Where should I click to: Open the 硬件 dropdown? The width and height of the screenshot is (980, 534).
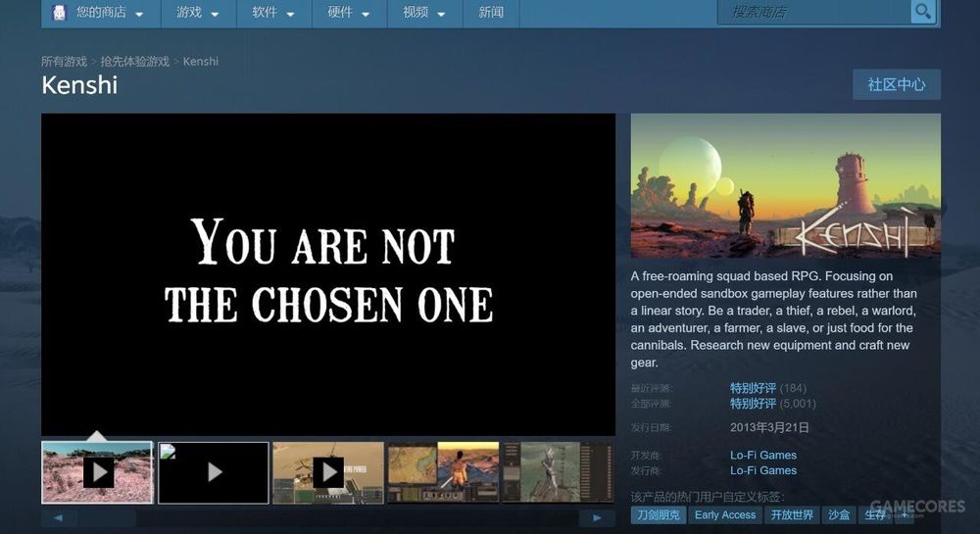pyautogui.click(x=349, y=13)
